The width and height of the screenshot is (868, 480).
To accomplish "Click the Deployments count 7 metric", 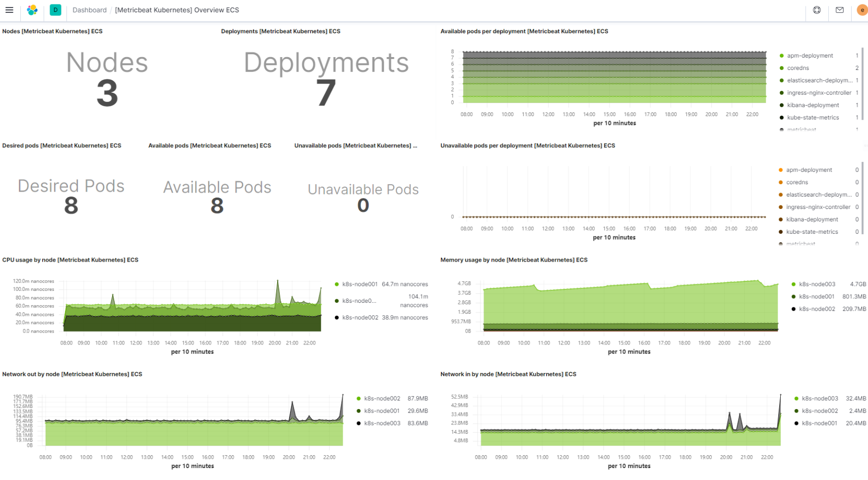I will coord(326,94).
